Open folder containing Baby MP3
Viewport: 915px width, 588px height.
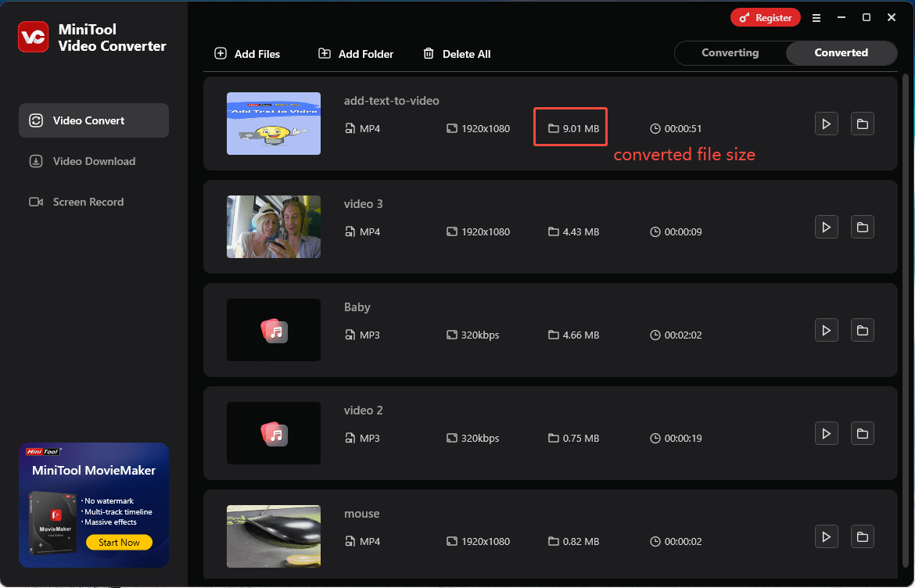click(862, 330)
